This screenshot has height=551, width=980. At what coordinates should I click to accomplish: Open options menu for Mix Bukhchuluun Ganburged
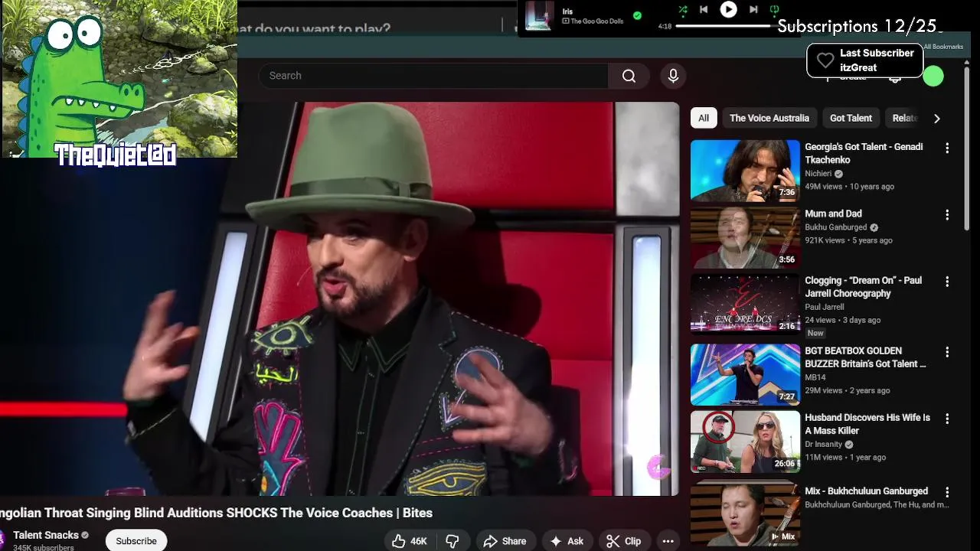click(x=947, y=492)
